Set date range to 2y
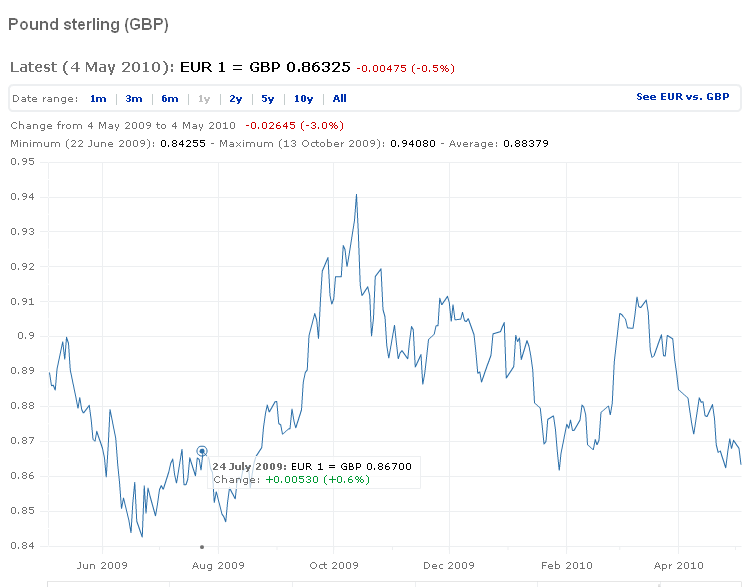Screen dimensions: 751x587 [235, 99]
